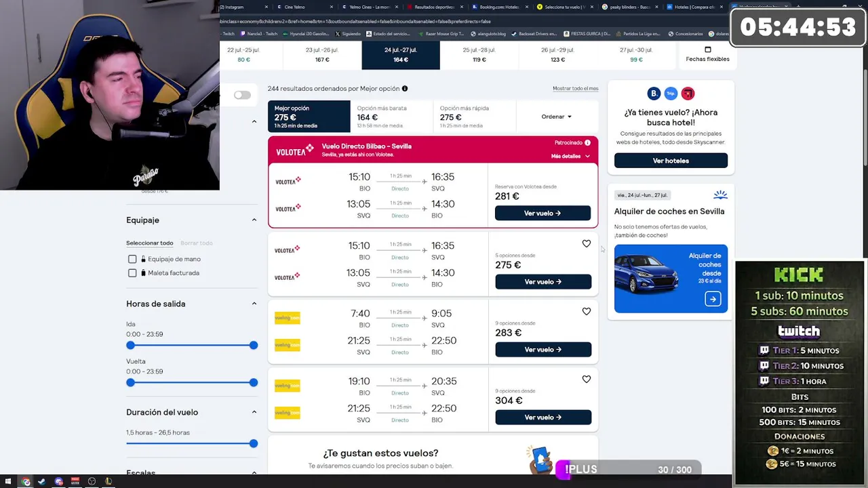This screenshot has width=868, height=488.
Task: Check Maleta facturada filter
Action: (x=132, y=272)
